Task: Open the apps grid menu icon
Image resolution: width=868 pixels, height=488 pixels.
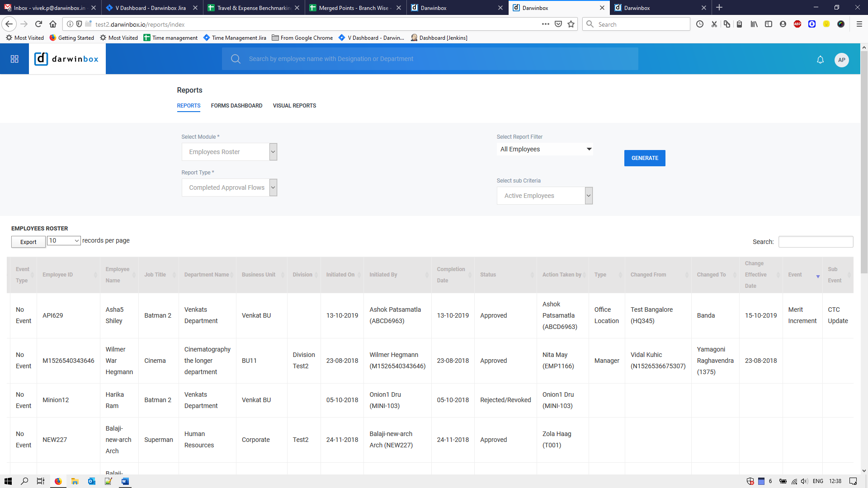Action: click(x=14, y=59)
